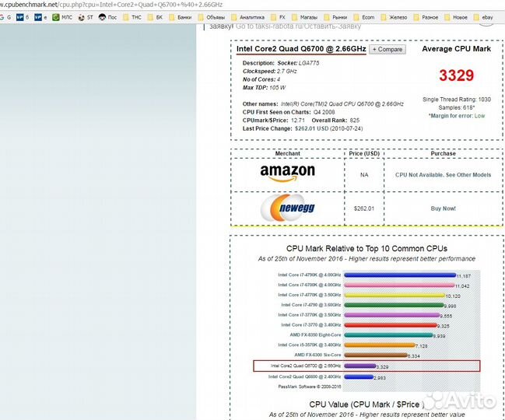
Task: Click the Newegg price cell $262.01
Action: pos(364,208)
